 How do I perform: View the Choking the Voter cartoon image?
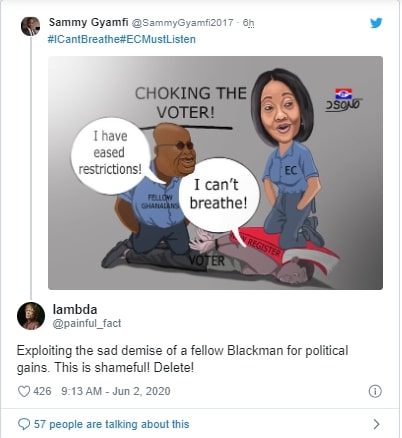[215, 173]
